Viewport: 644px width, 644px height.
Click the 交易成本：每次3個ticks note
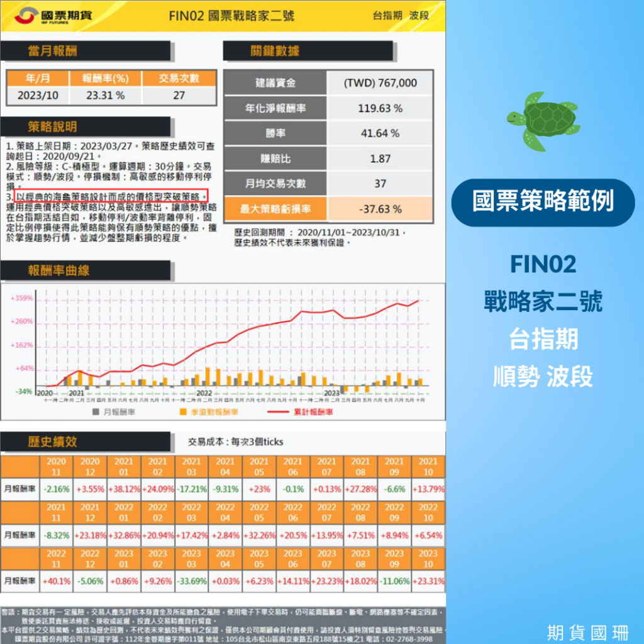pyautogui.click(x=236, y=441)
